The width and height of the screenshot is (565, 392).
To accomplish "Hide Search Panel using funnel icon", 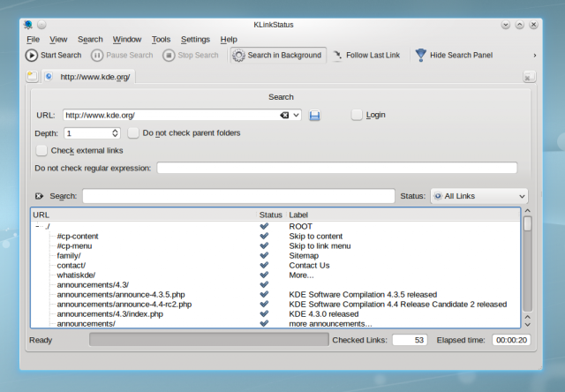I will click(421, 56).
